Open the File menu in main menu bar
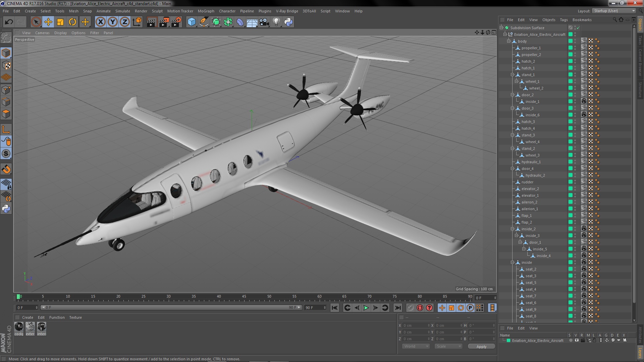The image size is (644, 362). click(6, 11)
